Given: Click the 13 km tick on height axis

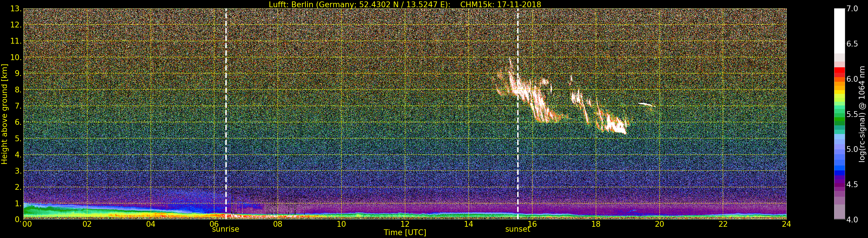Looking at the screenshot, I should (x=16, y=9).
